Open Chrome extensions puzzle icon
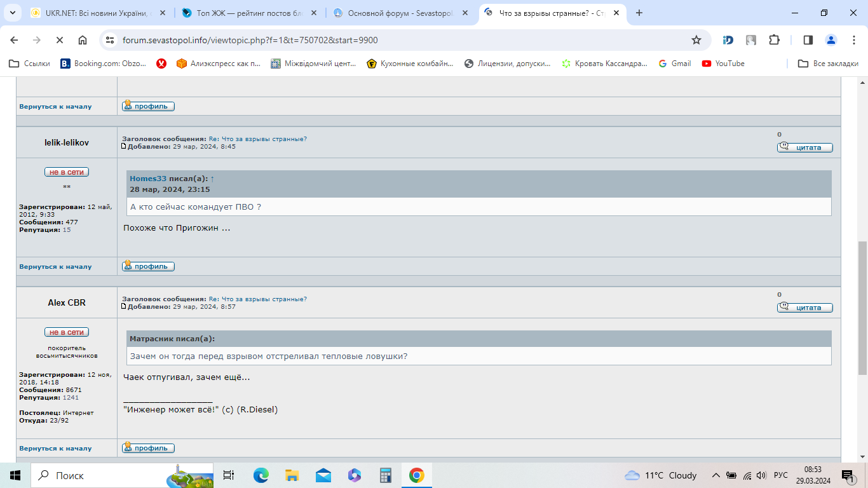Image resolution: width=868 pixels, height=488 pixels. tap(774, 40)
